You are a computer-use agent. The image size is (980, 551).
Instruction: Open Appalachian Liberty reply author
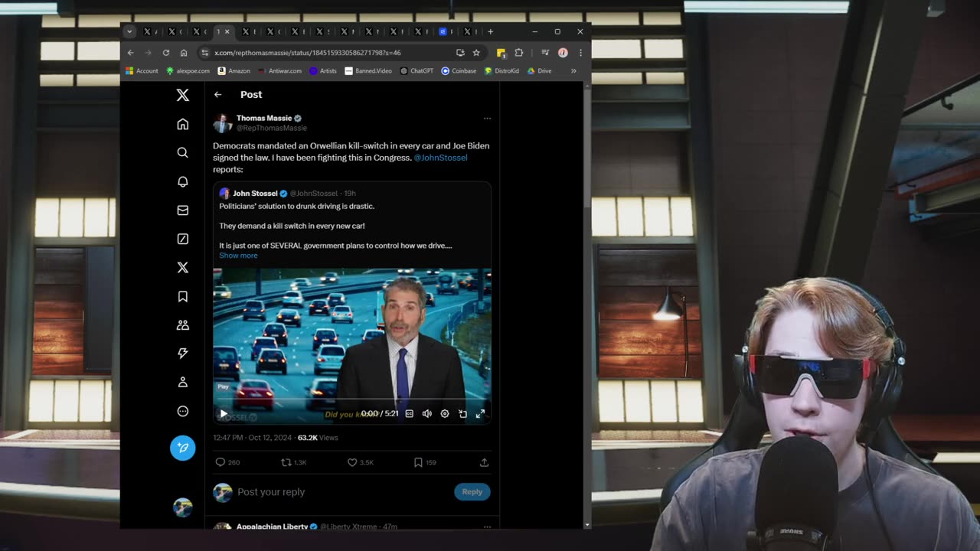[272, 527]
